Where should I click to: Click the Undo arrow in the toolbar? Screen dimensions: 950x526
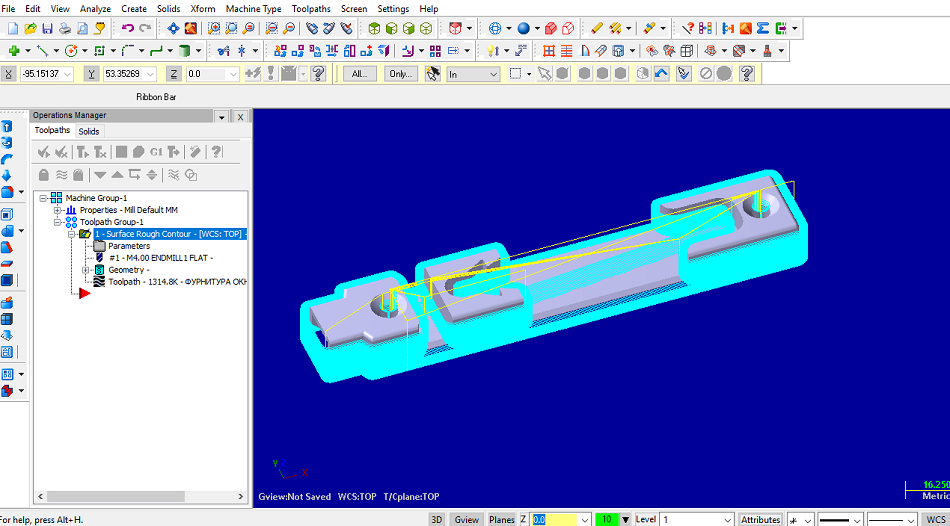(127, 28)
